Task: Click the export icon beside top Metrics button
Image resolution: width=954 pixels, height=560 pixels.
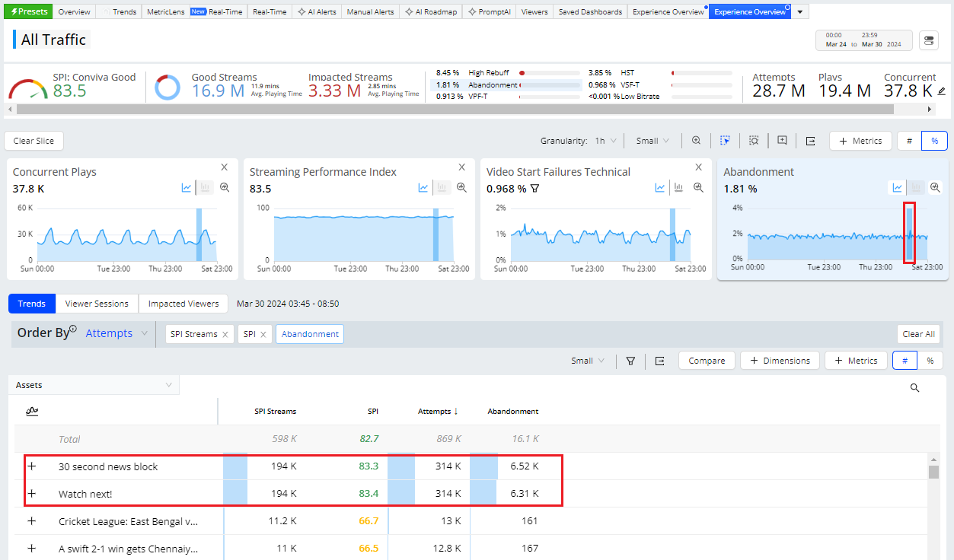Action: tap(810, 141)
